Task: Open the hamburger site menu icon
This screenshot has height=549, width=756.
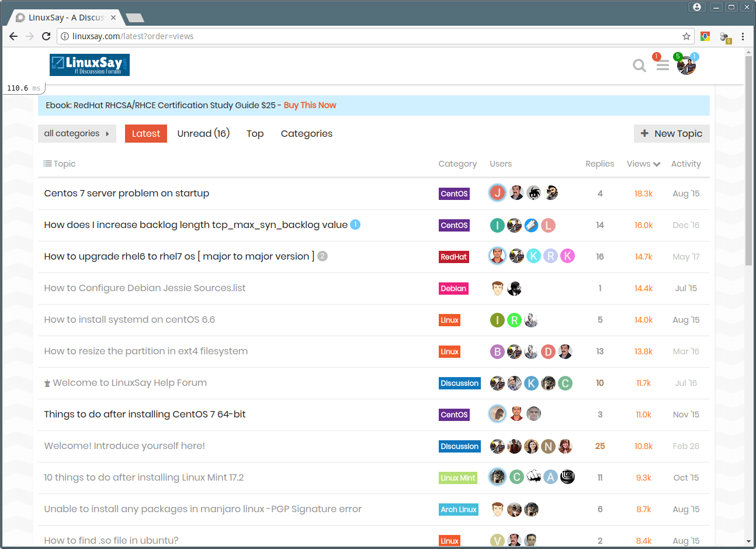Action: pos(663,65)
